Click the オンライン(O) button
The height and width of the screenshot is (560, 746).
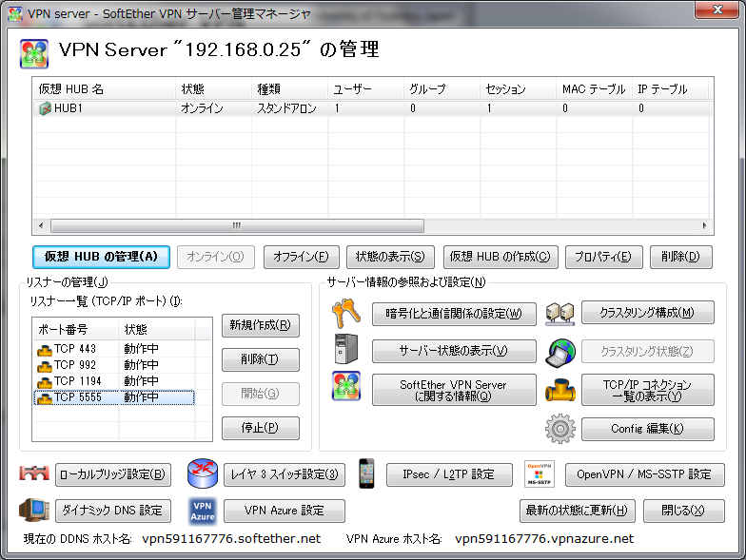(215, 257)
